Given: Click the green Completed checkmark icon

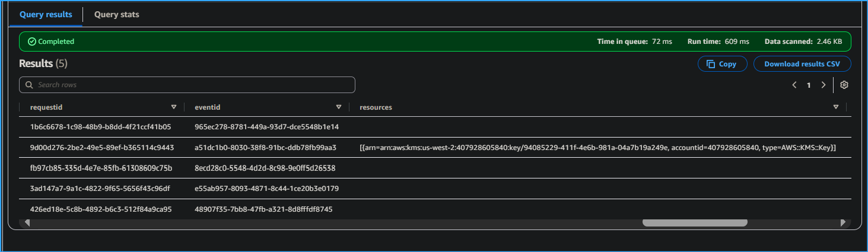Looking at the screenshot, I should (x=32, y=42).
